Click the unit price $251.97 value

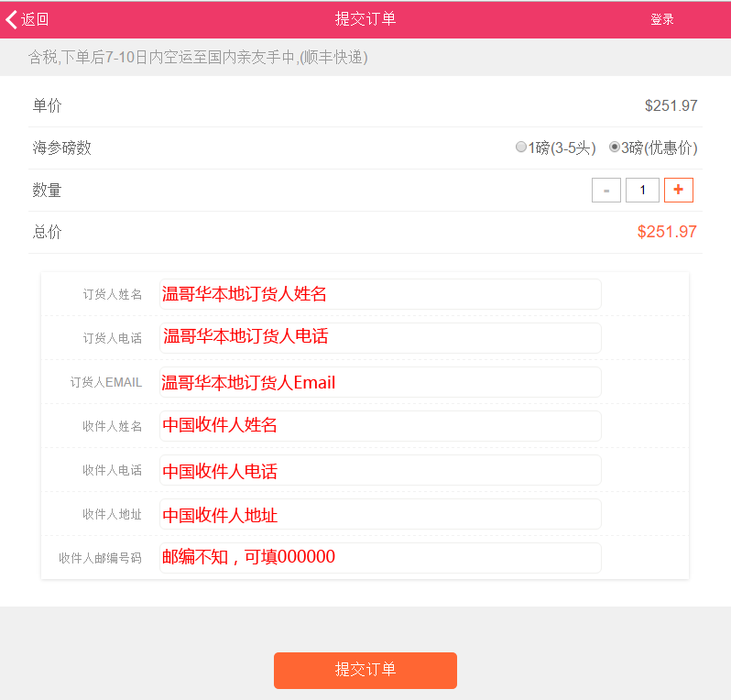(671, 106)
